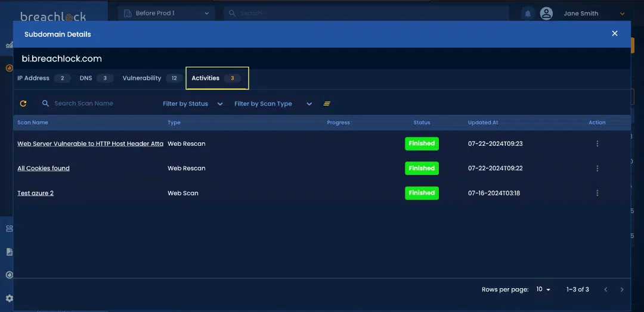Image resolution: width=644 pixels, height=312 pixels.
Task: Close the Subdomain Details dialog
Action: [614, 33]
